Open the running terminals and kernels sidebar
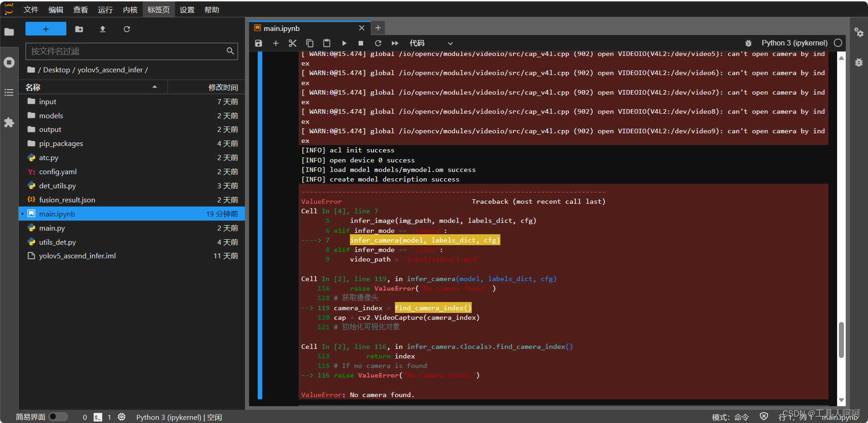The height and width of the screenshot is (423, 868). click(9, 62)
